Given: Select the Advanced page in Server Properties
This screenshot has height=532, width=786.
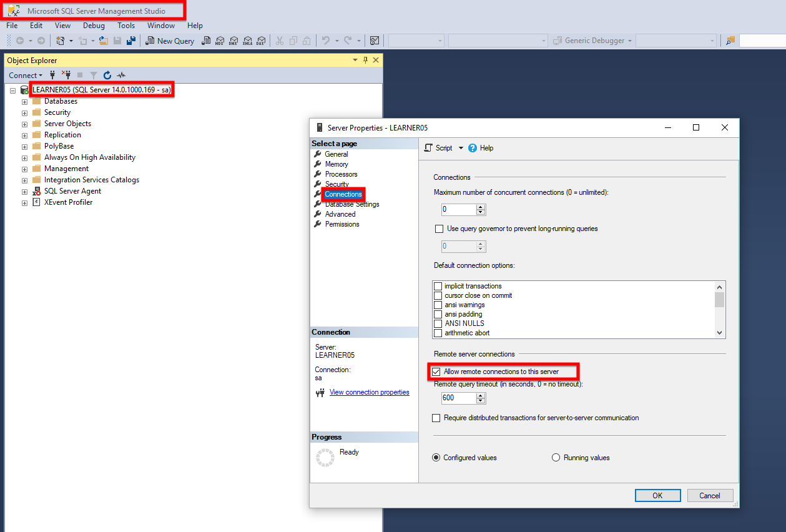Looking at the screenshot, I should pyautogui.click(x=340, y=214).
